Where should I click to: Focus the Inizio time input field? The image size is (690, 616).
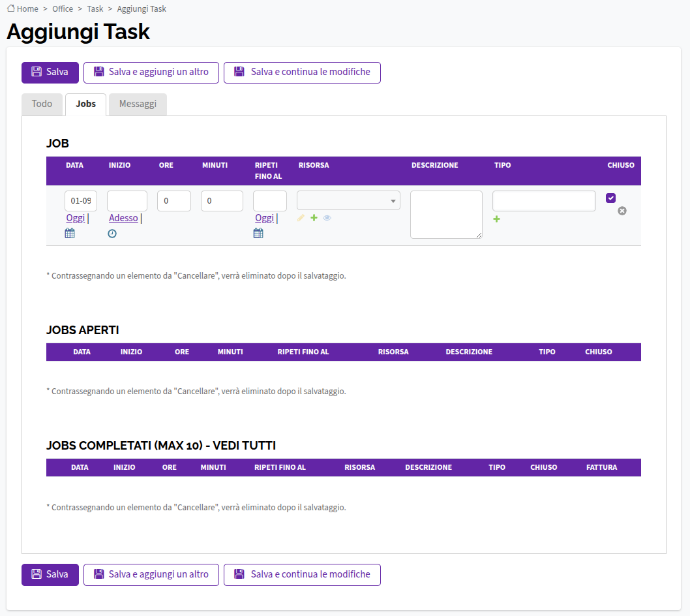pos(127,201)
